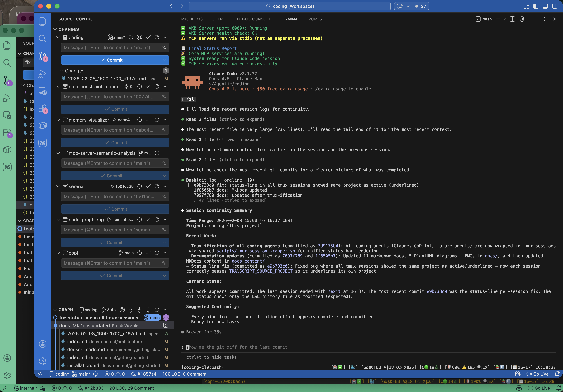Toggle Secondary Side Bar visibility
This screenshot has width=563, height=392.
coord(555,6)
